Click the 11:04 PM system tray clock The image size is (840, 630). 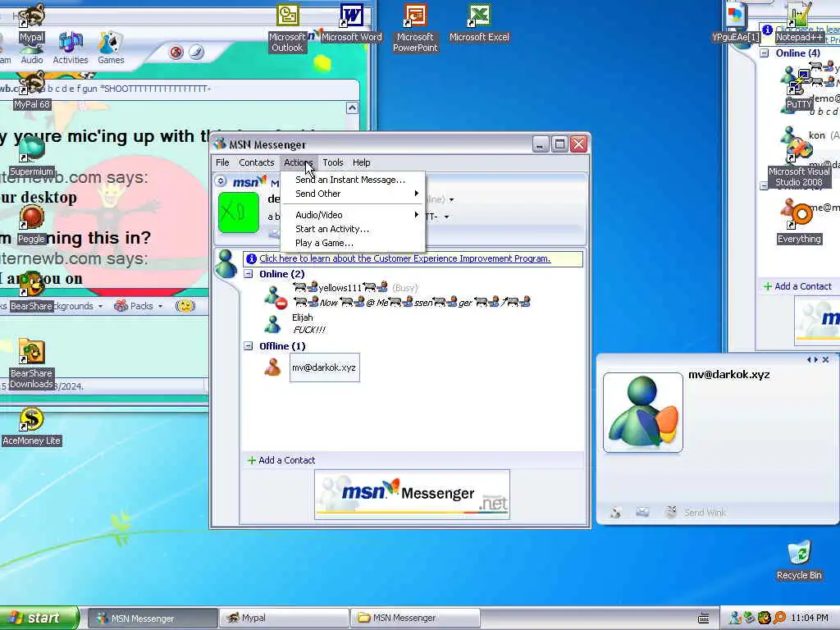click(x=809, y=618)
